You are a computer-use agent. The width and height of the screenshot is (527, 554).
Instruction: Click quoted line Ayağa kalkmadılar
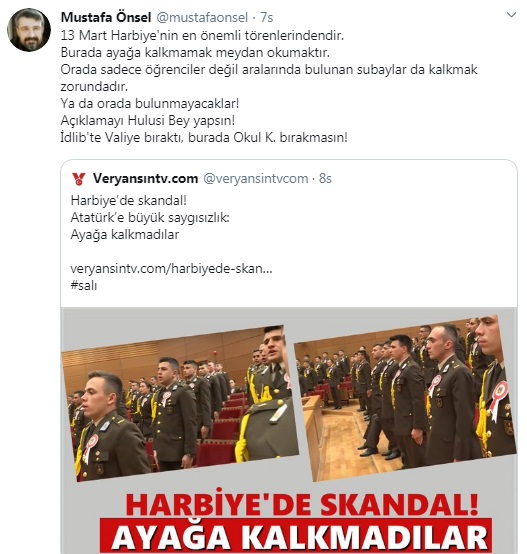[125, 234]
